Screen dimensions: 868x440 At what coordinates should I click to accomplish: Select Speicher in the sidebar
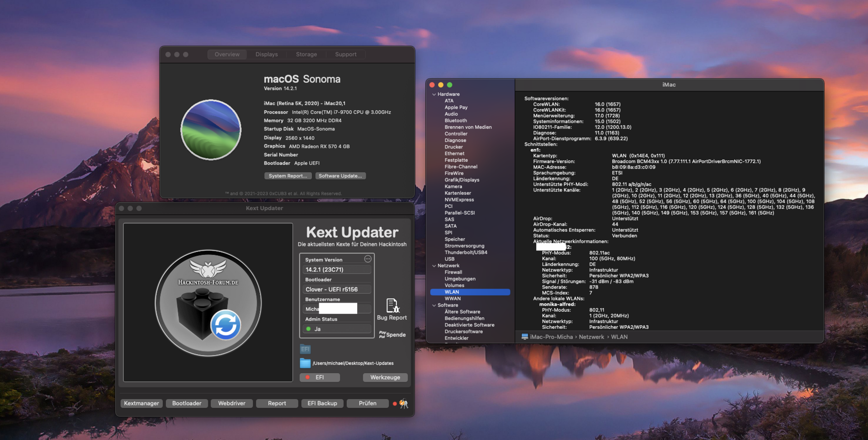coord(455,239)
